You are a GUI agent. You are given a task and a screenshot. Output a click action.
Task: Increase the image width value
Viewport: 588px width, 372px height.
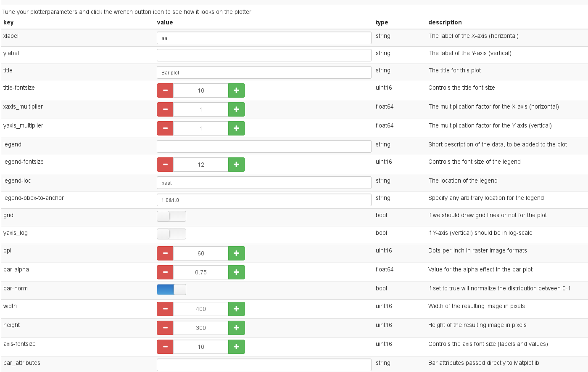[237, 309]
